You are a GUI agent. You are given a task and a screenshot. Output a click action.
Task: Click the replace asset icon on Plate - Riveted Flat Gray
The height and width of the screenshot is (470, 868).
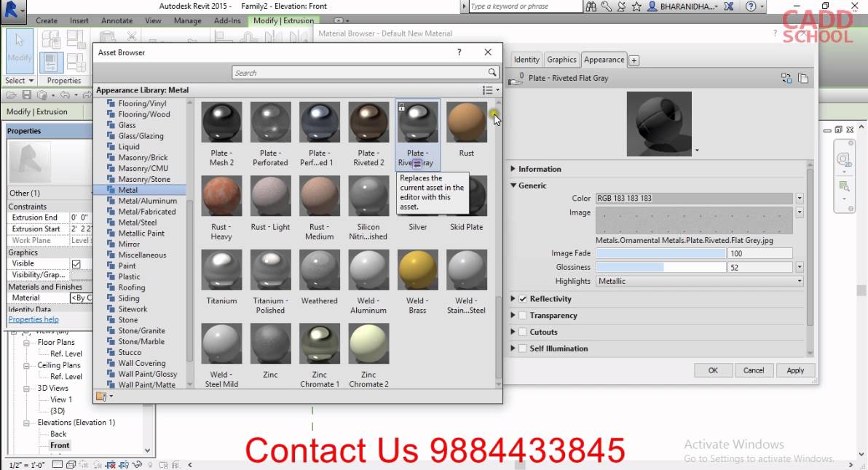pos(417,163)
